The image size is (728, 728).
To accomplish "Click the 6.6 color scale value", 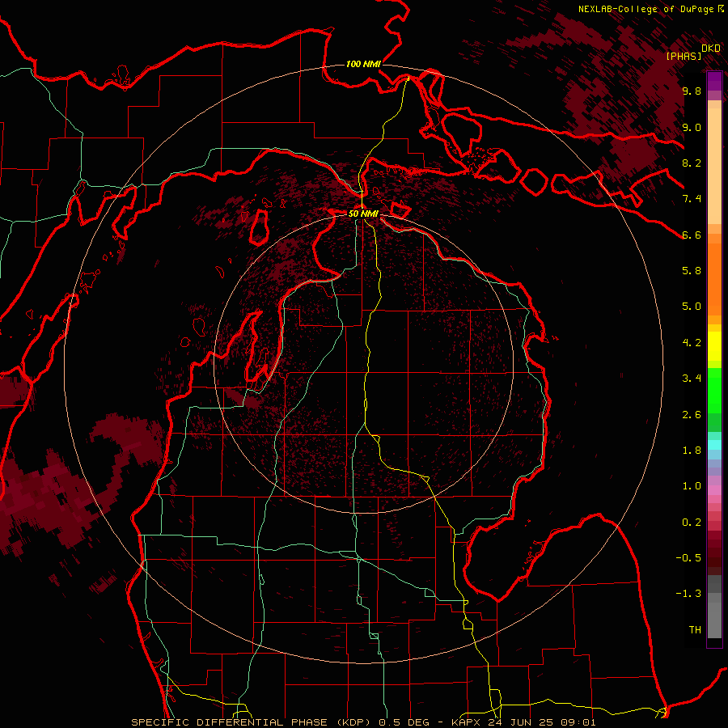I will 692,235.
